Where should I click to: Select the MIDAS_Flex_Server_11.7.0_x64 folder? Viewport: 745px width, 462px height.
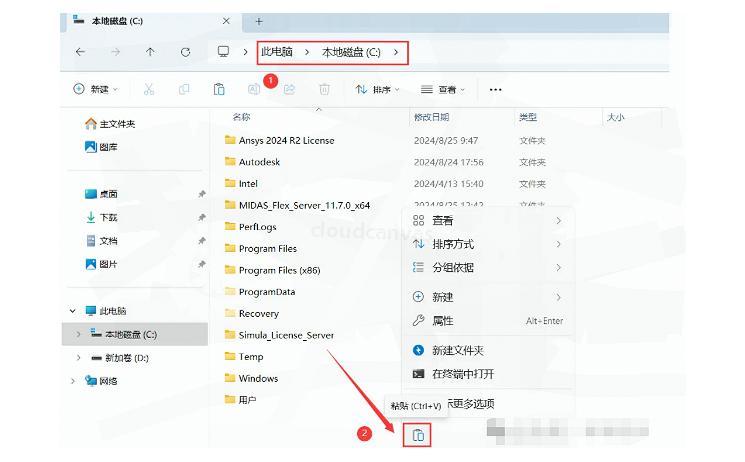pyautogui.click(x=297, y=205)
